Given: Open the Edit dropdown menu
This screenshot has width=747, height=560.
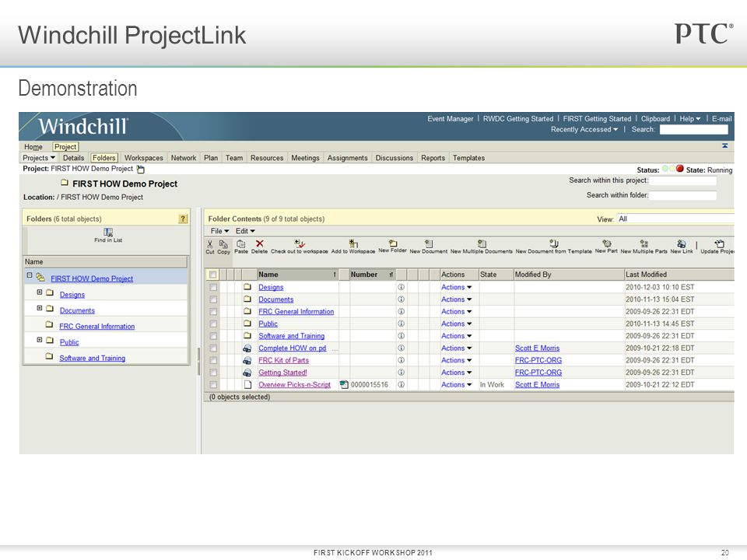Looking at the screenshot, I should coord(245,231).
